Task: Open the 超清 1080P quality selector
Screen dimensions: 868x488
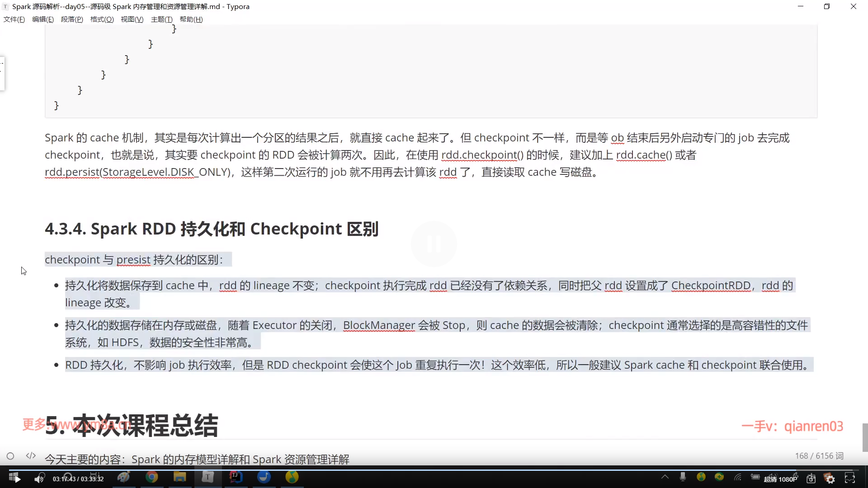Action: (x=780, y=479)
